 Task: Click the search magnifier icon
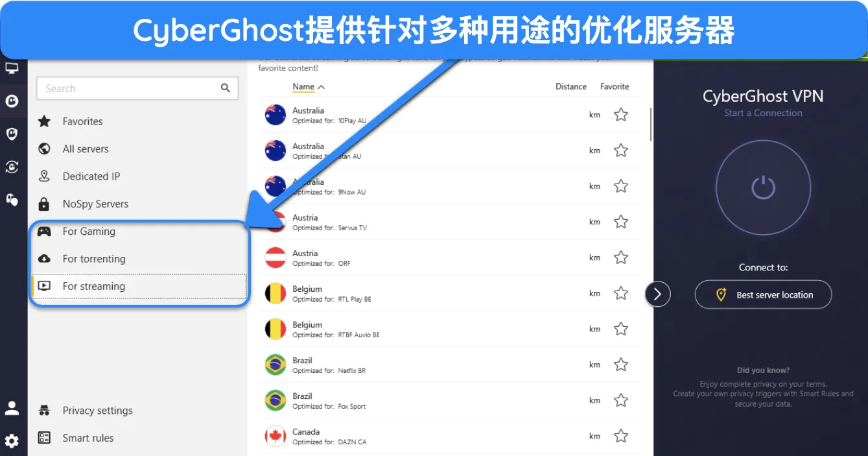point(225,88)
